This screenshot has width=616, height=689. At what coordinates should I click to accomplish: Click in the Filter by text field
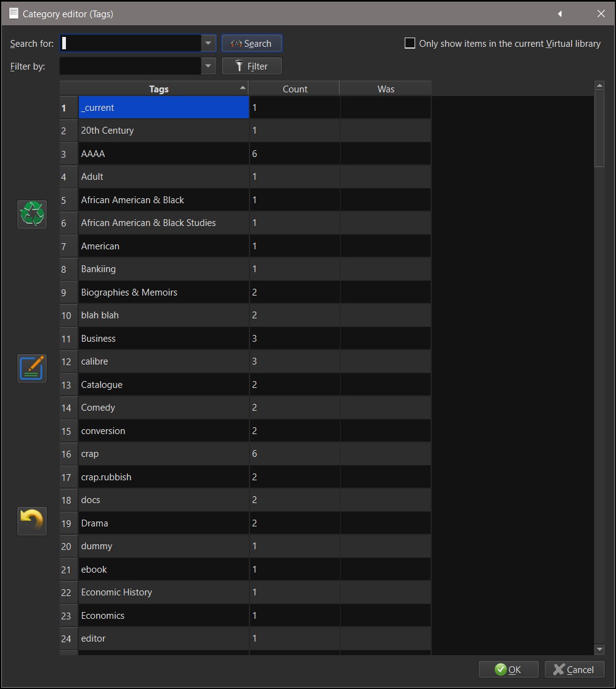pos(131,66)
